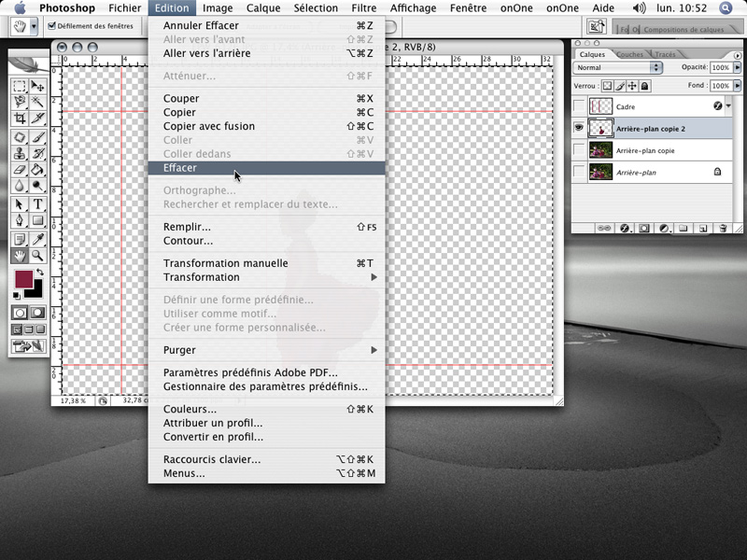
Task: Select the Path Selection arrow tool
Action: (x=20, y=204)
